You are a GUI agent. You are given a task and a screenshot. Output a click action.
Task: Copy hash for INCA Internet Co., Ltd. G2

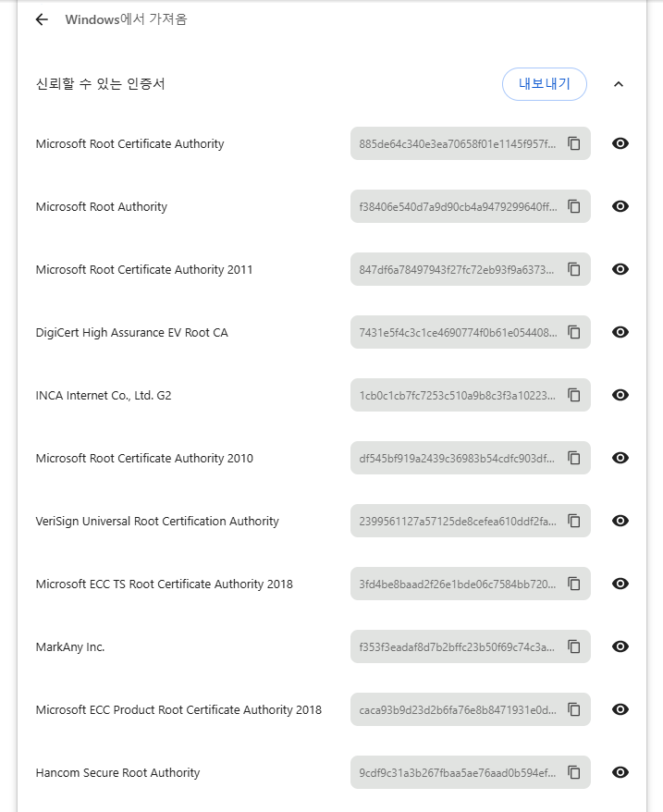point(574,395)
